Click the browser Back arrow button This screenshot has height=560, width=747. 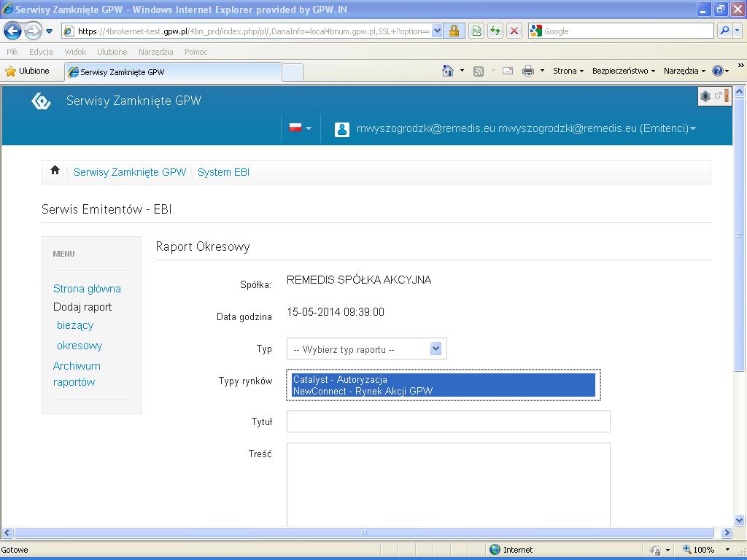click(13, 31)
